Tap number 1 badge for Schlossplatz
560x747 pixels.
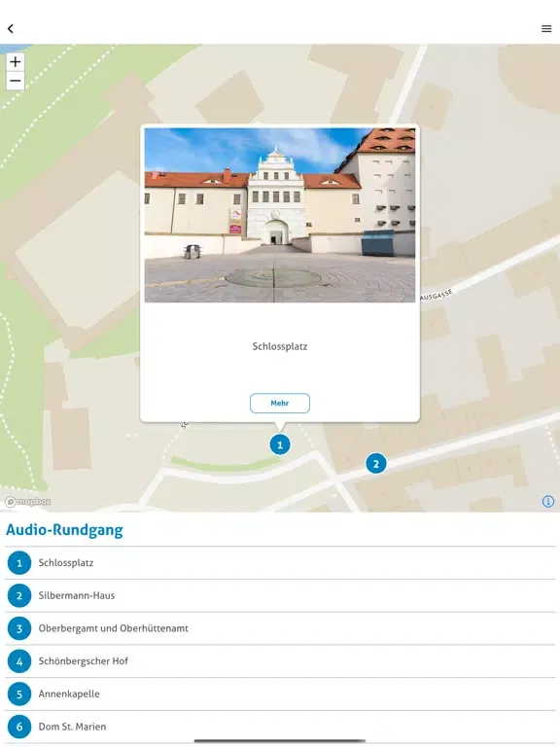(x=19, y=563)
